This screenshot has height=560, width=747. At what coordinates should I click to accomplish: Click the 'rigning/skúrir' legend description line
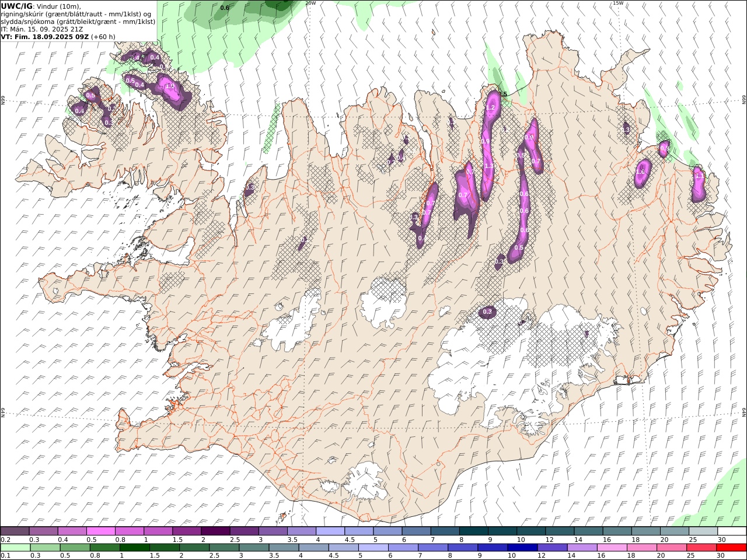coord(76,14)
